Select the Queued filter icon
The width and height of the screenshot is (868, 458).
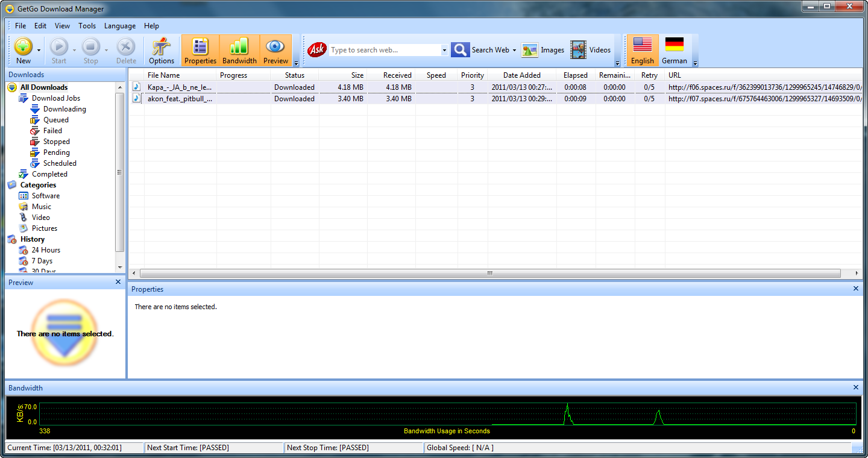click(35, 120)
